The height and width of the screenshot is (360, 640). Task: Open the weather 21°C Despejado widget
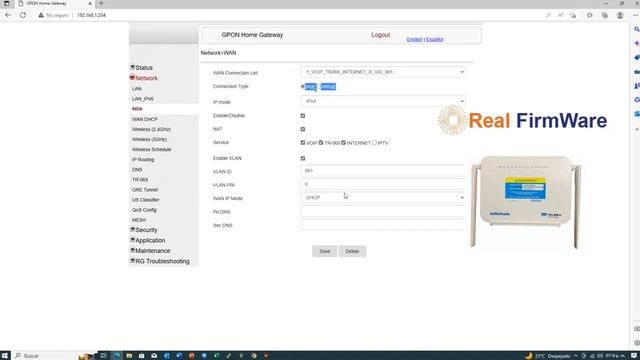[547, 356]
